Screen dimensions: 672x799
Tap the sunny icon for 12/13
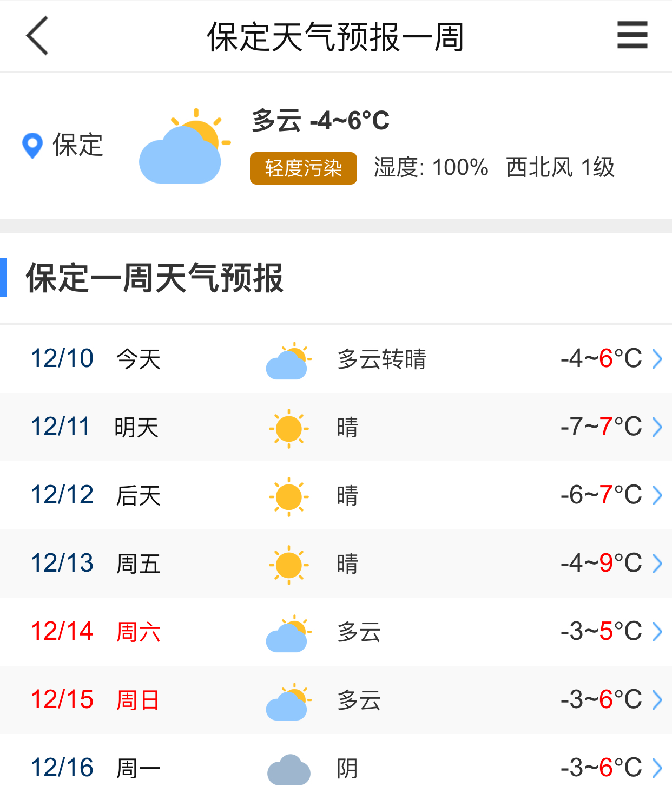click(289, 565)
